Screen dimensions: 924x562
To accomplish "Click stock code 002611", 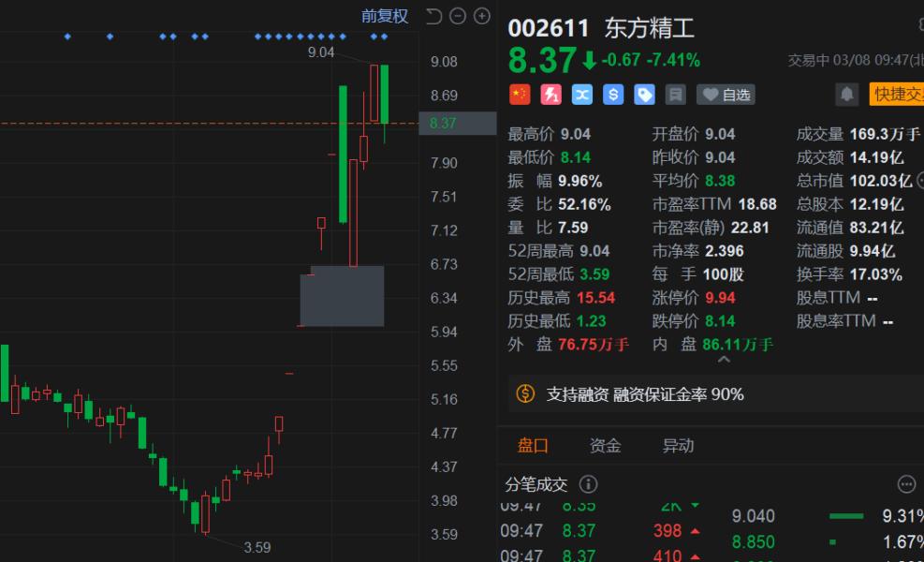I will [548, 28].
